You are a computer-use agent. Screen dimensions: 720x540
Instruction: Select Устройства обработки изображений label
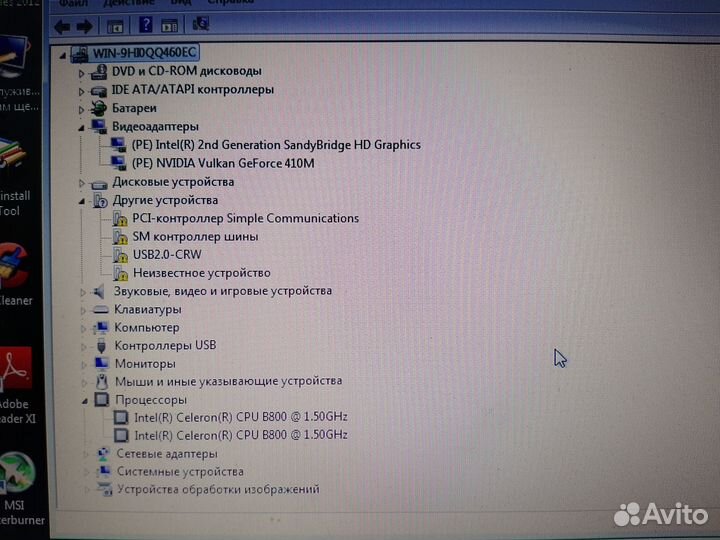(x=218, y=490)
